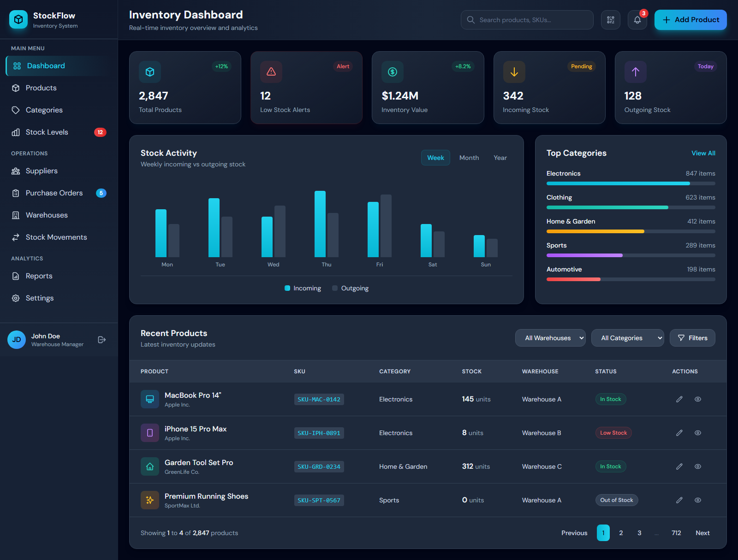Open the edit pencil for MacBook Pro 14"
The image size is (738, 560).
point(679,399)
